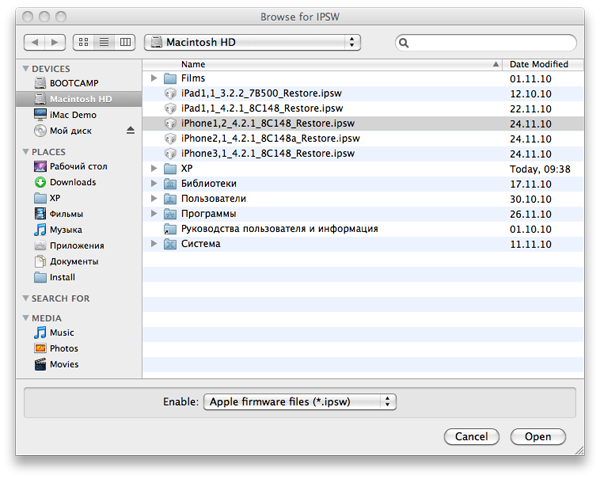Expand the Пользователи folder
Image resolution: width=600 pixels, height=479 pixels.
[154, 198]
